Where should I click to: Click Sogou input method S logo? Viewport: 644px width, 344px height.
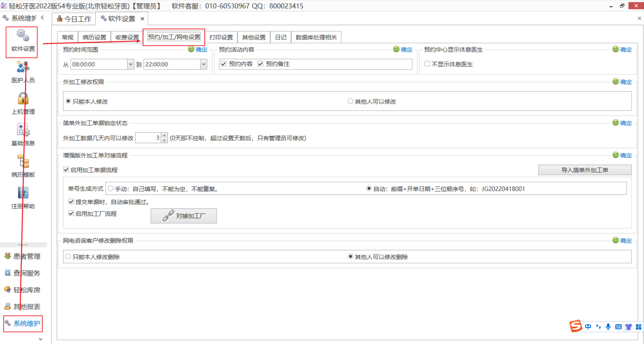coord(576,326)
